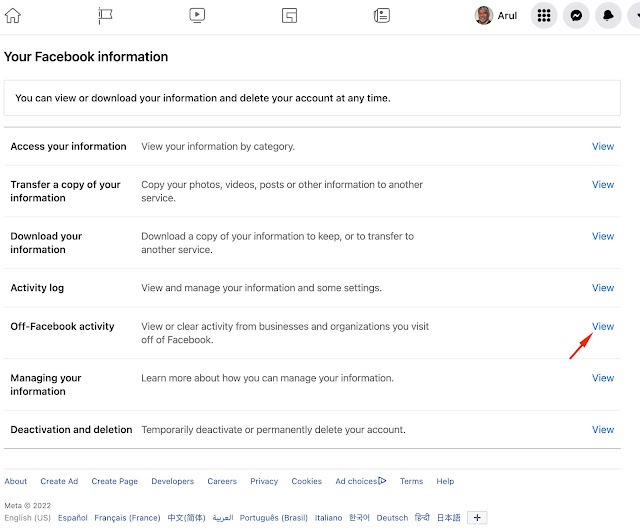
Task: Click the Create Ad footer link
Action: click(59, 481)
